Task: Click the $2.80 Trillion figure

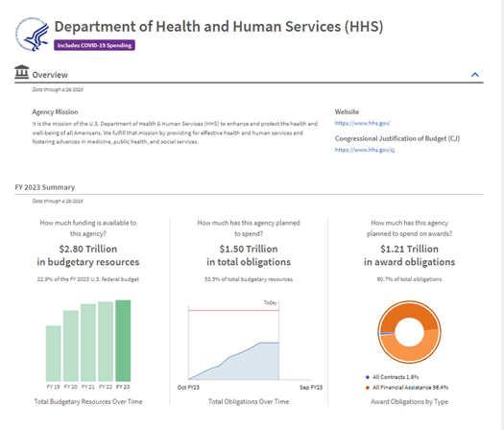Action: click(x=88, y=249)
